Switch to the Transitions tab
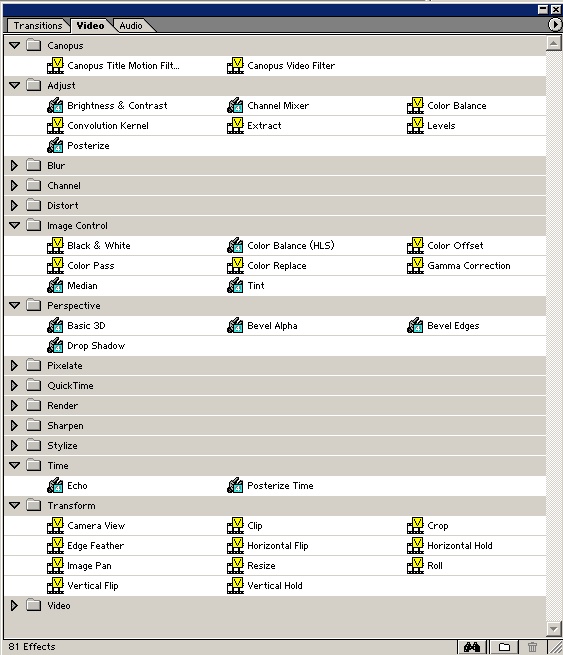 coord(38,26)
